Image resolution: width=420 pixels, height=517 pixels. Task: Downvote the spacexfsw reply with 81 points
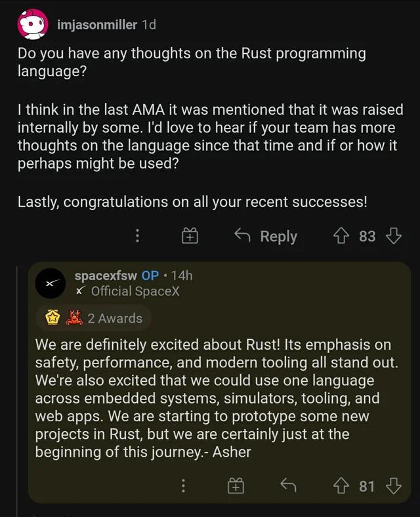(x=394, y=486)
